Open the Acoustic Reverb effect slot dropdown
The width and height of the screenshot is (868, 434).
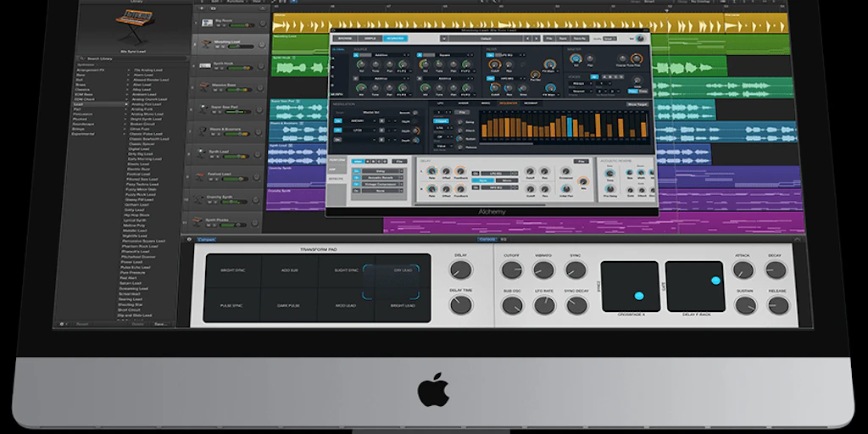[x=382, y=178]
